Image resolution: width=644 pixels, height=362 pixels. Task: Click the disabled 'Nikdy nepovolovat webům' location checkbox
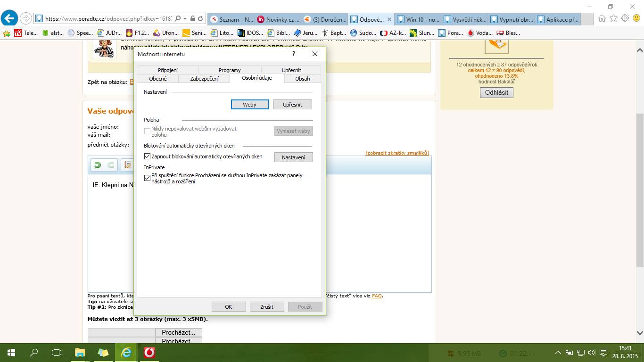click(x=148, y=131)
